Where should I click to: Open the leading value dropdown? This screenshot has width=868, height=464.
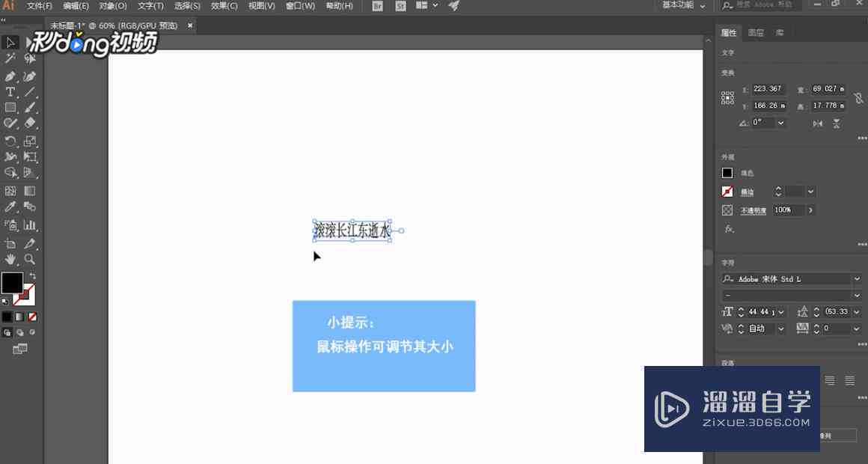[x=857, y=312]
